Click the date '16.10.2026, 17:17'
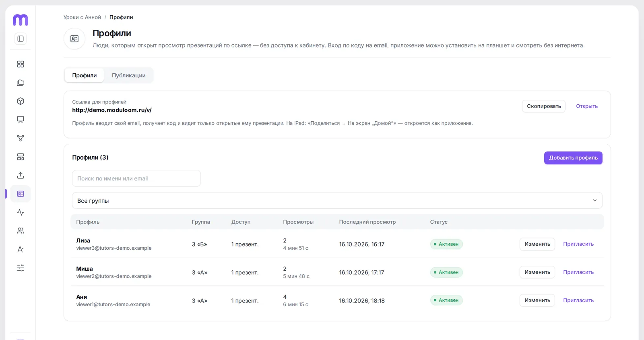 (361, 273)
